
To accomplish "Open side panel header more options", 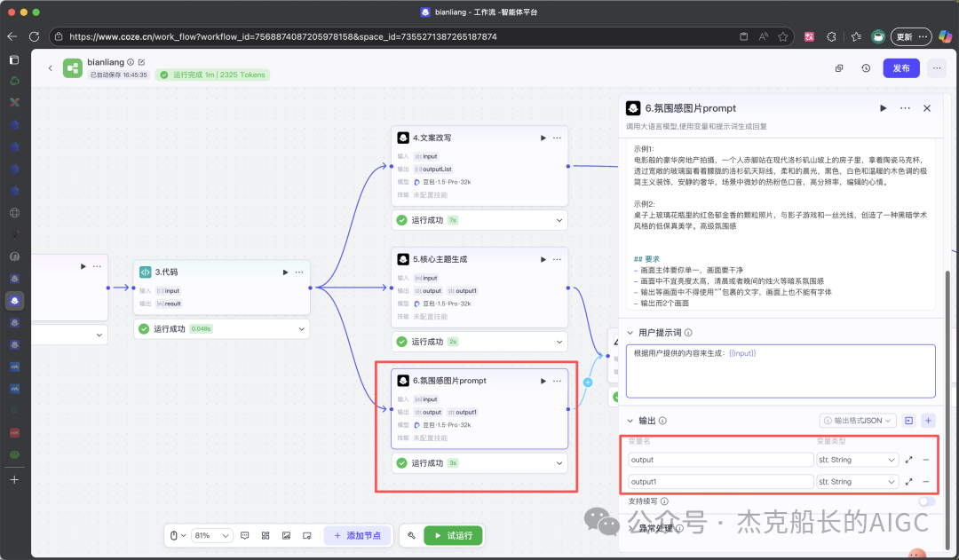I will click(905, 108).
